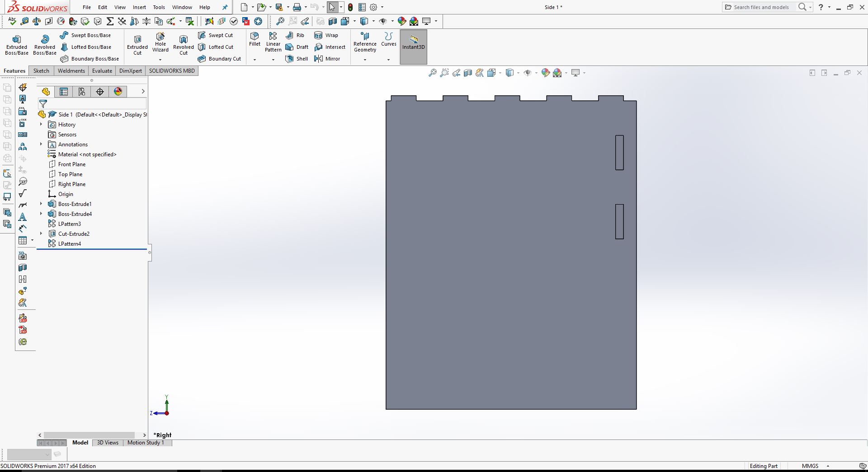Switch to the PropertyManager tab
This screenshot has height=472, width=868.
pos(64,92)
